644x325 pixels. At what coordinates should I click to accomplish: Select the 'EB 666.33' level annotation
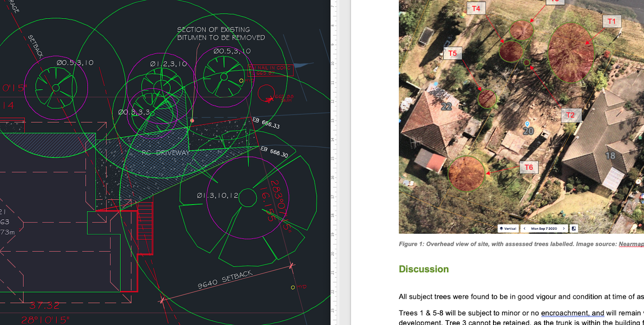(266, 123)
